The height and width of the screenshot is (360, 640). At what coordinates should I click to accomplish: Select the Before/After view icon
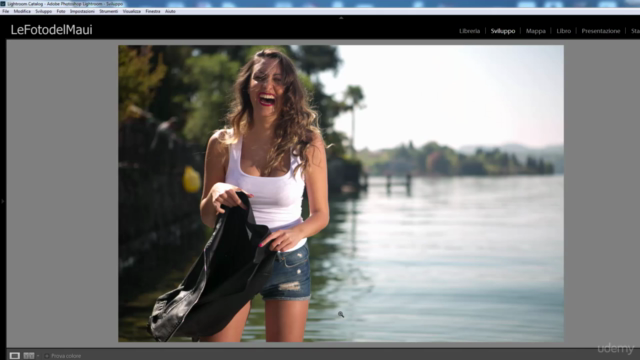pyautogui.click(x=29, y=356)
